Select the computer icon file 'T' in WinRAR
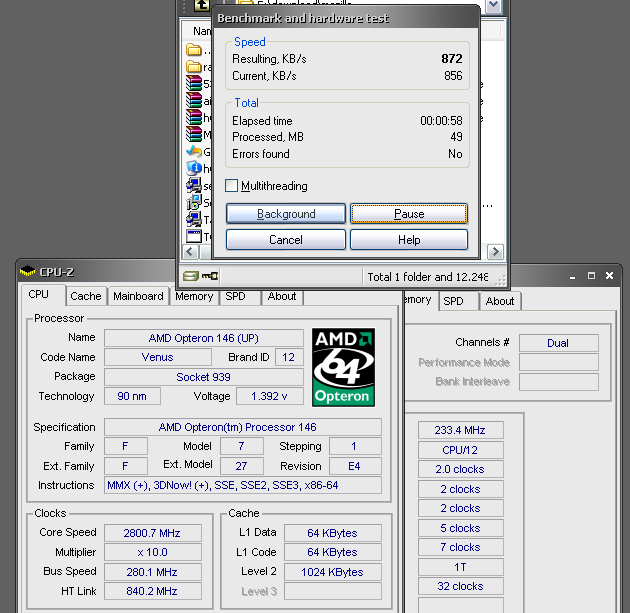Viewport: 630px width, 613px height. [194, 219]
